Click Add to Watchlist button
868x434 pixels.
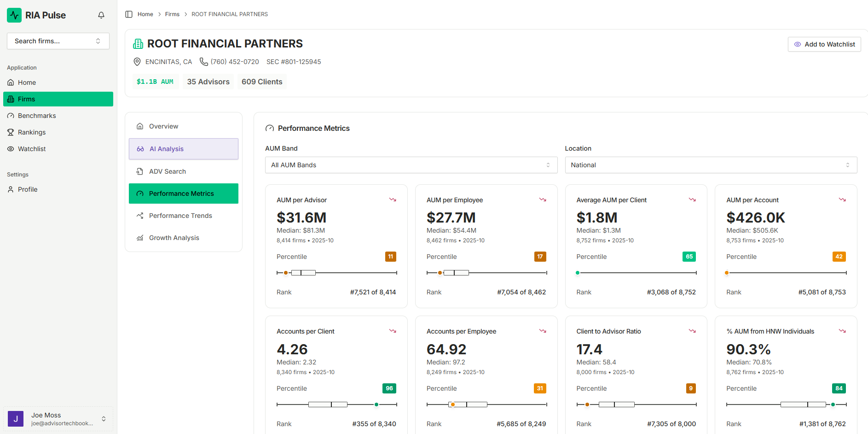pos(824,44)
